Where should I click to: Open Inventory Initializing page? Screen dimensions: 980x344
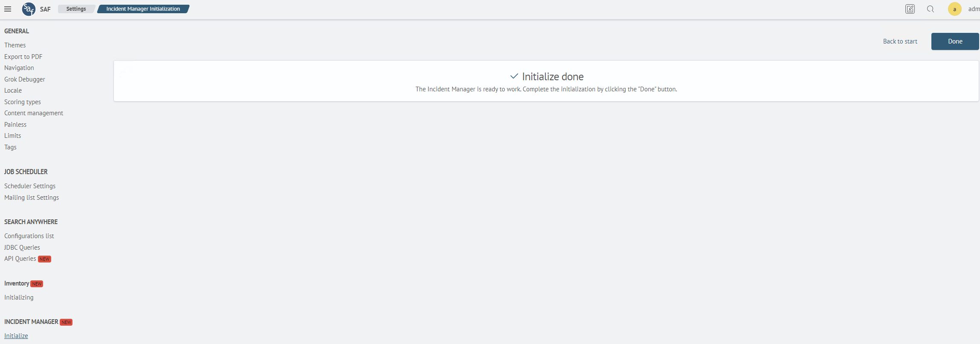coord(19,297)
